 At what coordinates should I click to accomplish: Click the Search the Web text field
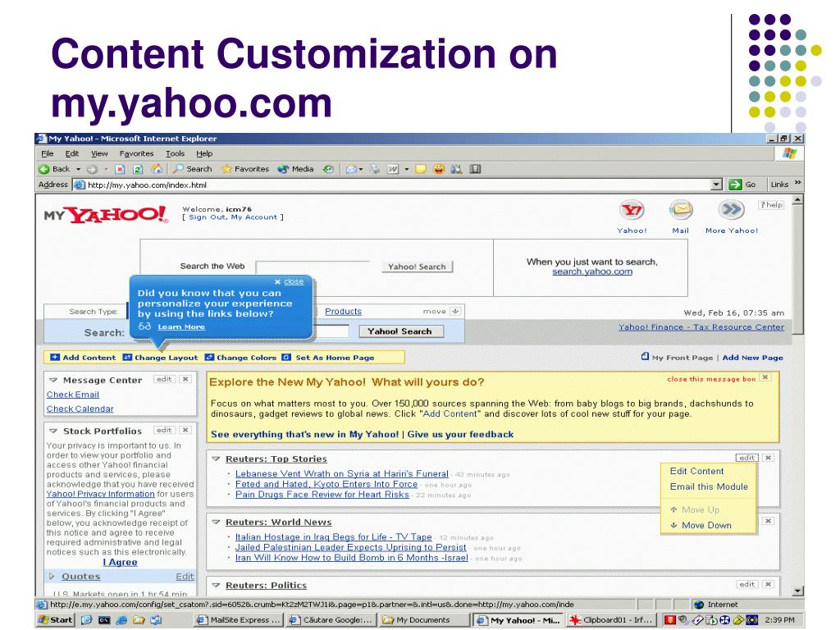click(313, 267)
